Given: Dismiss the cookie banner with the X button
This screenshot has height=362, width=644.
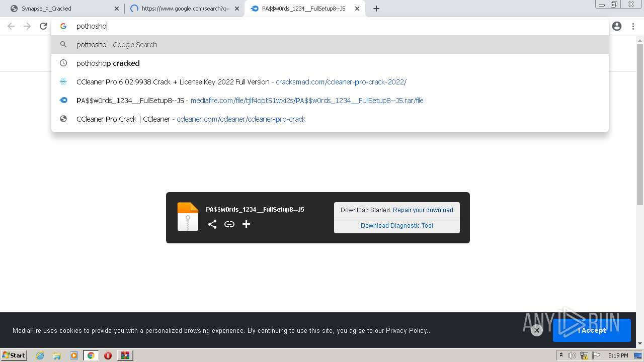Looking at the screenshot, I should pyautogui.click(x=537, y=330).
